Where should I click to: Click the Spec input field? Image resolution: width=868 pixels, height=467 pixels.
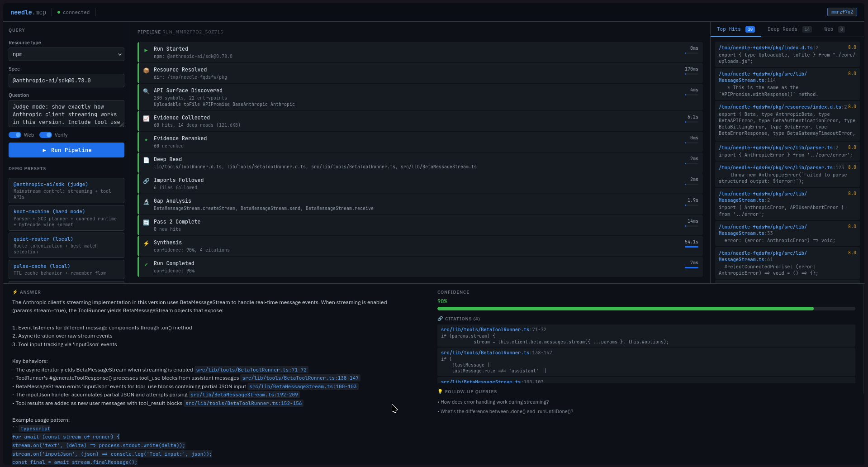coord(66,81)
